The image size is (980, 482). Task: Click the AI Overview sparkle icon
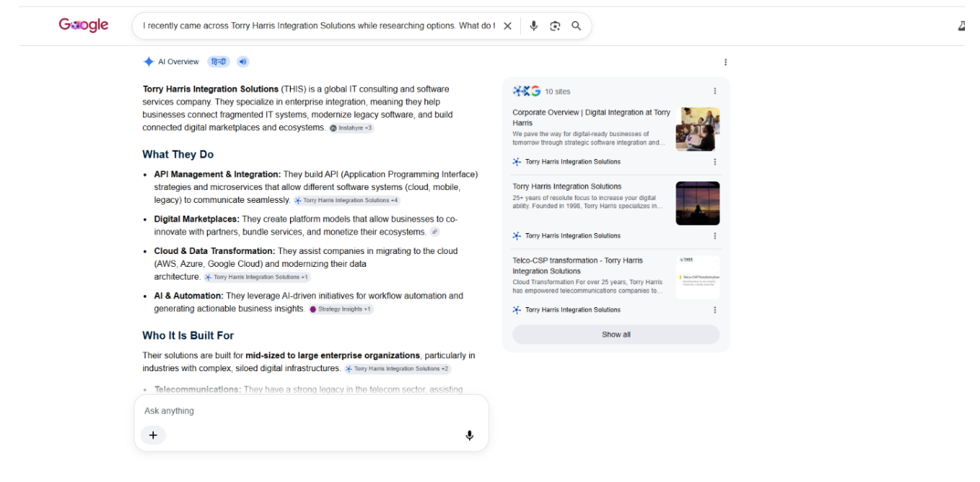click(148, 62)
